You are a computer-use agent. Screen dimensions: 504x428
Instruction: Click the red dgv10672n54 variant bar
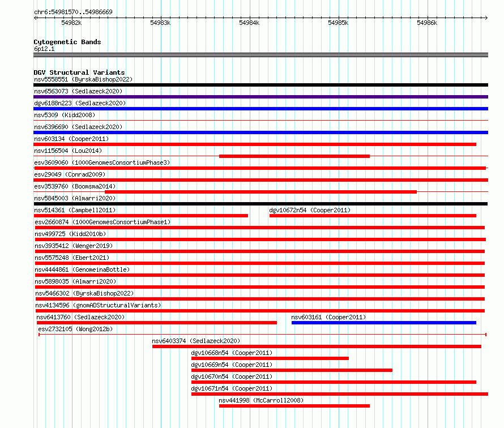pyautogui.click(x=373, y=216)
